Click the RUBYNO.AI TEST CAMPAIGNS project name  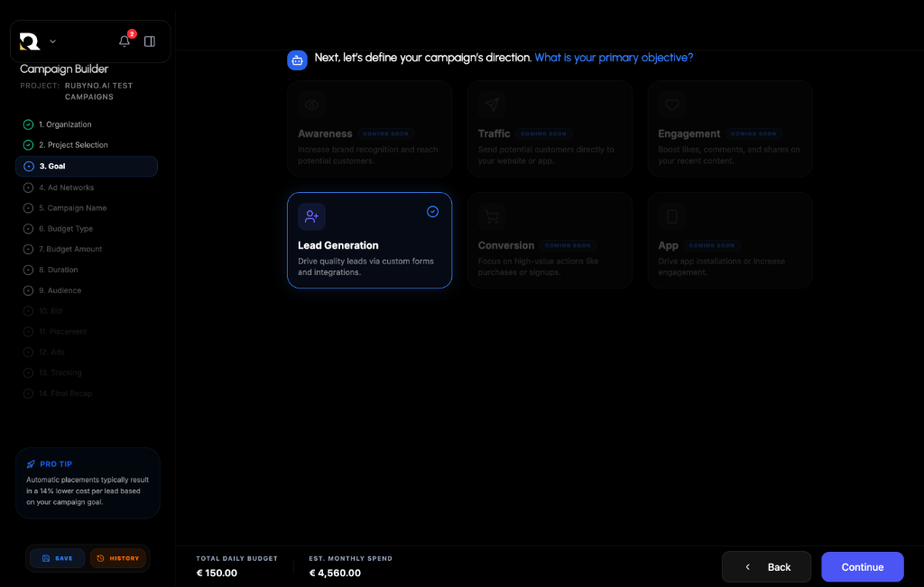click(98, 91)
